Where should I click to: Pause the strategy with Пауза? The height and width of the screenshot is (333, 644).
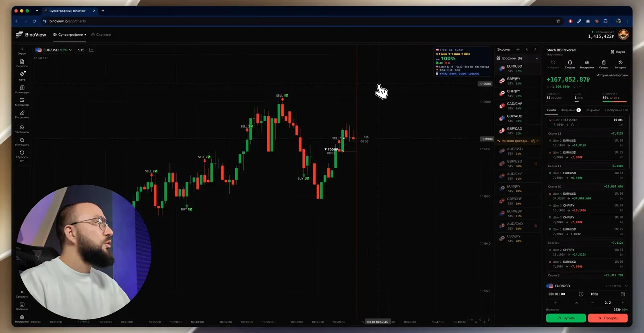[617, 52]
